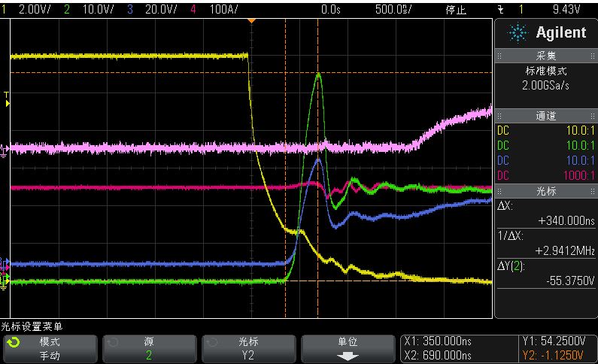
Task: Click the 光标设置菜单 menu title
Action: (32, 326)
